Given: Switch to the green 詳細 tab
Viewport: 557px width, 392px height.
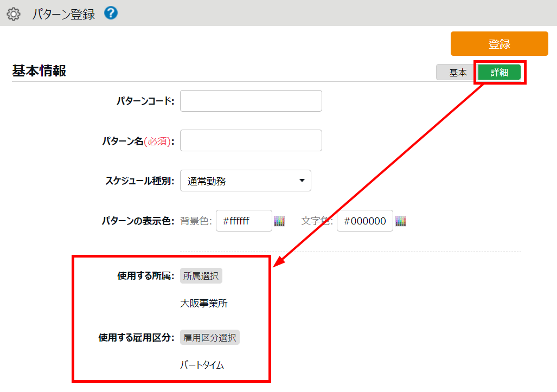Looking at the screenshot, I should (499, 73).
